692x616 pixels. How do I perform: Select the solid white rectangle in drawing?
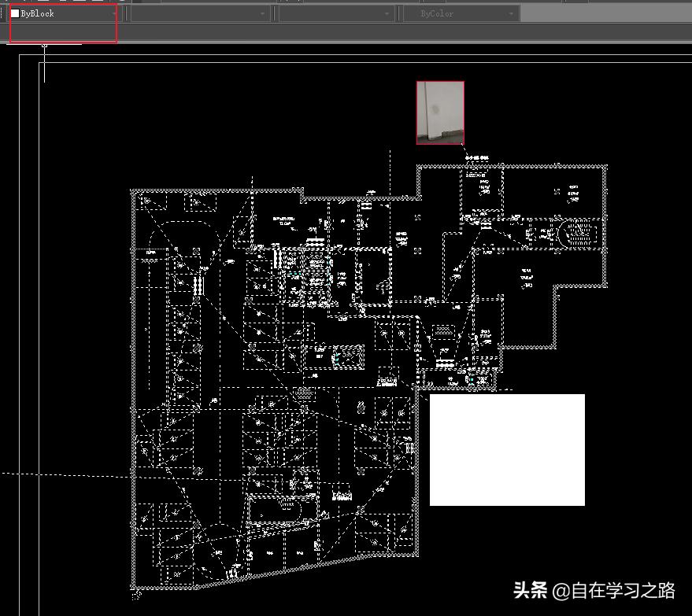pos(507,450)
